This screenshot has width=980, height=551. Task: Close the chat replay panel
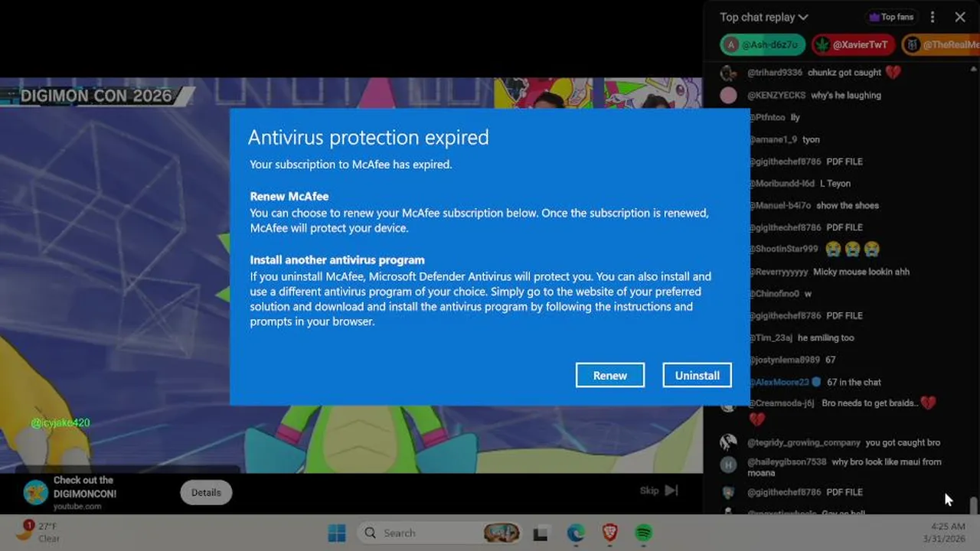960,17
